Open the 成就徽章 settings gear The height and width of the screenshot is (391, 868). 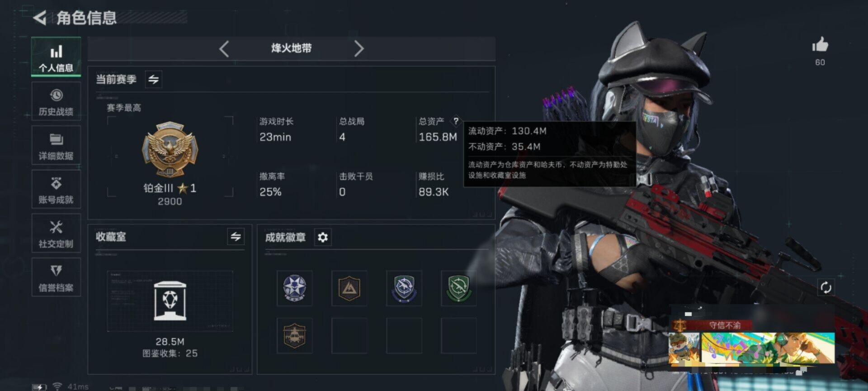click(x=322, y=237)
